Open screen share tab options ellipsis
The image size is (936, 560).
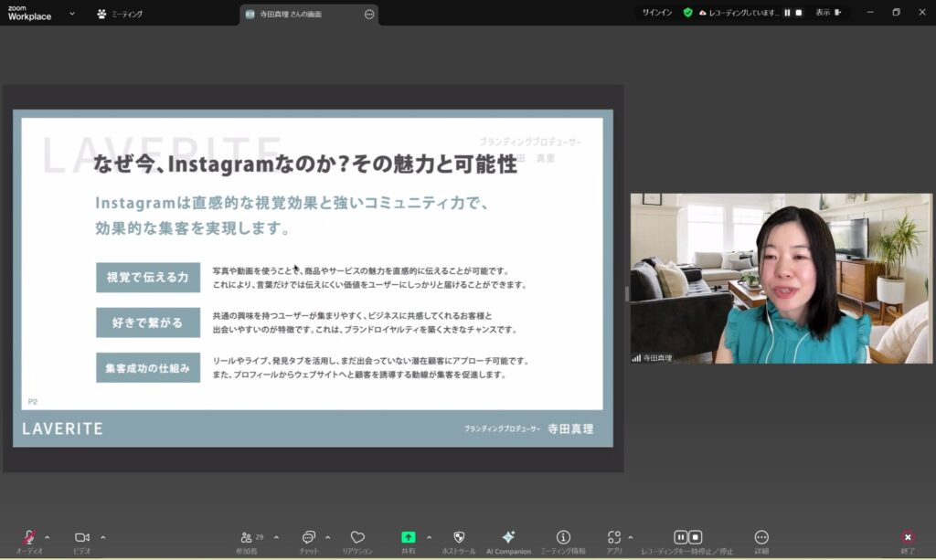pos(369,15)
